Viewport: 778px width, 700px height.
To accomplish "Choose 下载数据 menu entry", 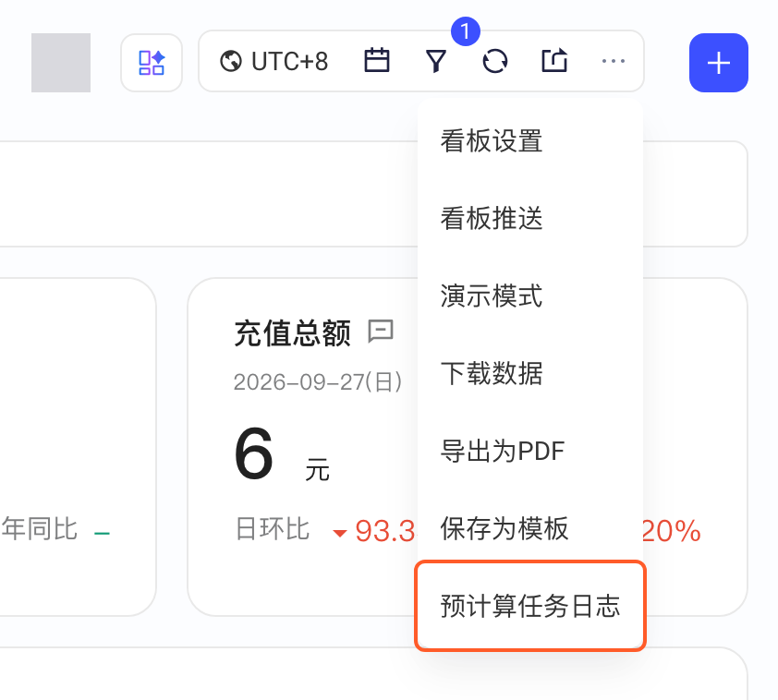I will click(x=530, y=373).
